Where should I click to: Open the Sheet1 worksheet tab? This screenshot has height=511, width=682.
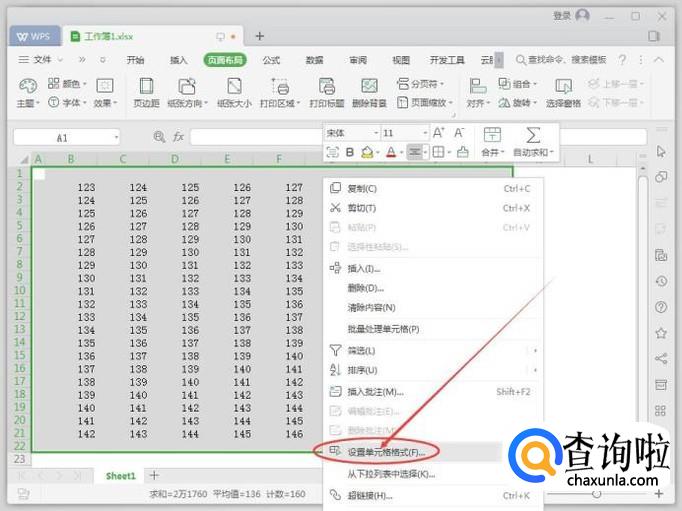[120, 475]
